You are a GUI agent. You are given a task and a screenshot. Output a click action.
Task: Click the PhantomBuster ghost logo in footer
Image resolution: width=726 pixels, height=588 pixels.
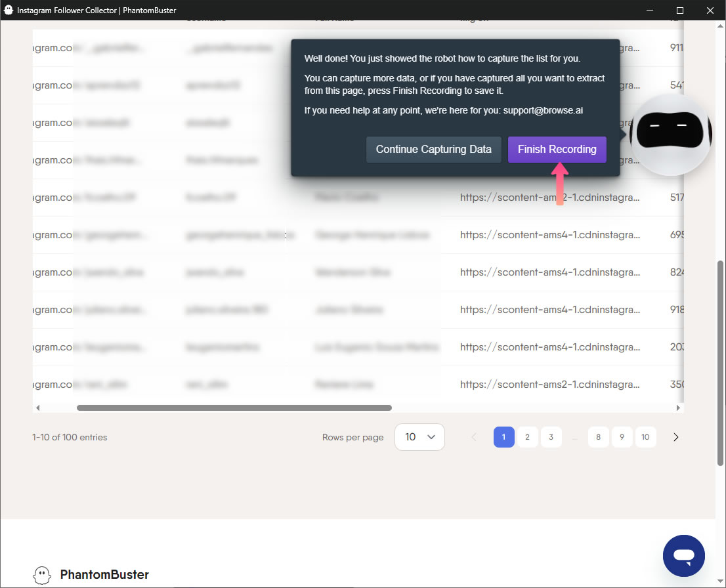[x=41, y=575]
